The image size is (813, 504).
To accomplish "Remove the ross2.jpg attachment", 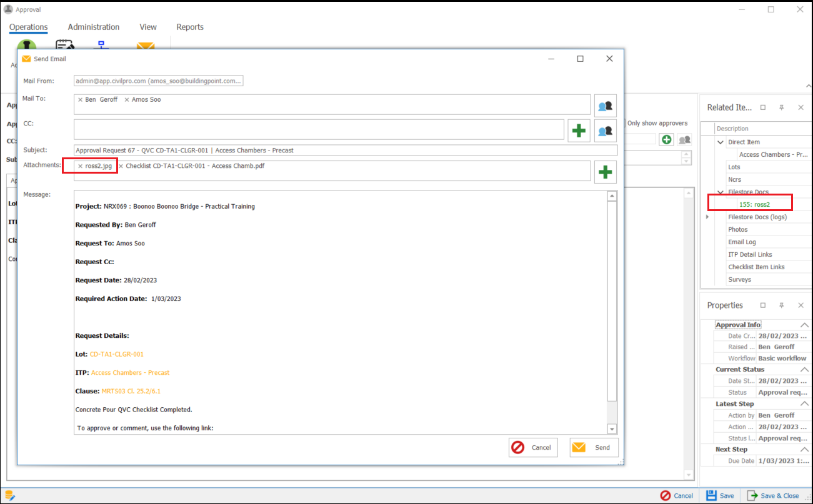I will (79, 166).
